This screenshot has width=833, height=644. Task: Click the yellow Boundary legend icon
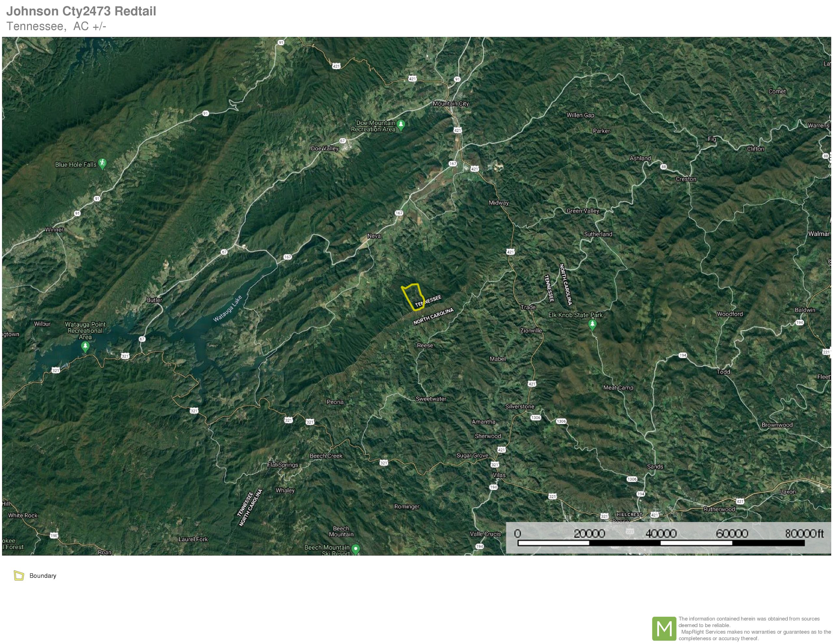19,575
